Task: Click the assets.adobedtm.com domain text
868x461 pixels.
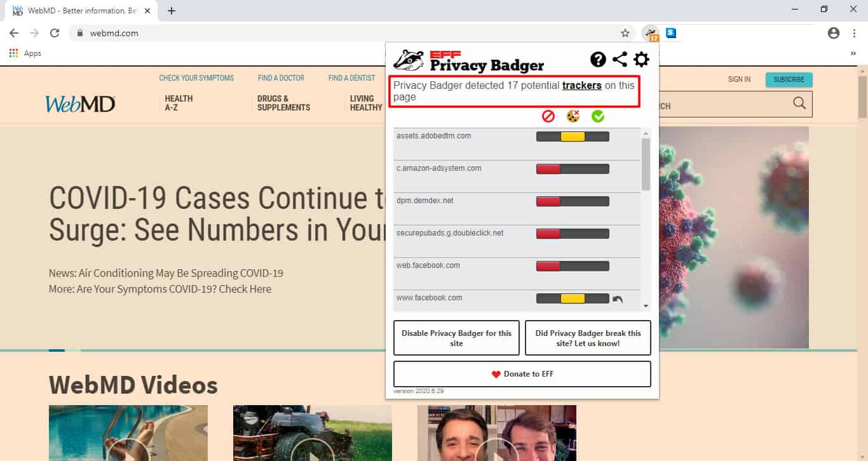Action: (x=433, y=136)
